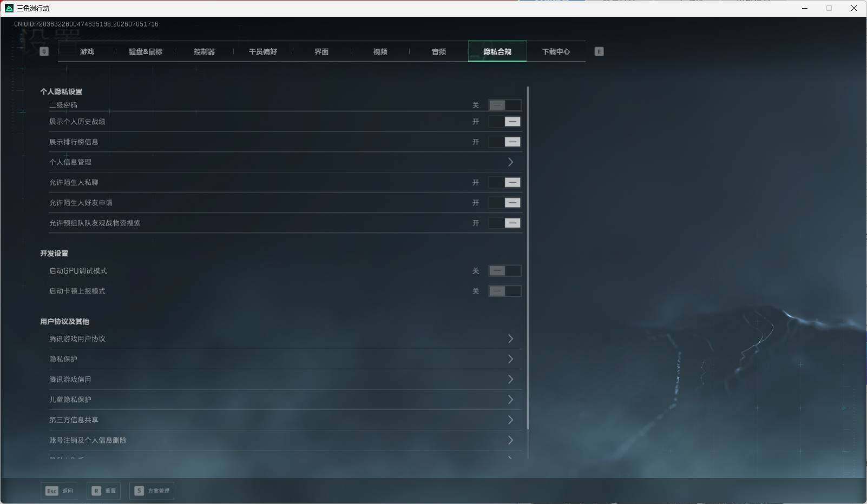Expand 个人信息管理 chevron arrow
The height and width of the screenshot is (504, 867).
pos(510,162)
